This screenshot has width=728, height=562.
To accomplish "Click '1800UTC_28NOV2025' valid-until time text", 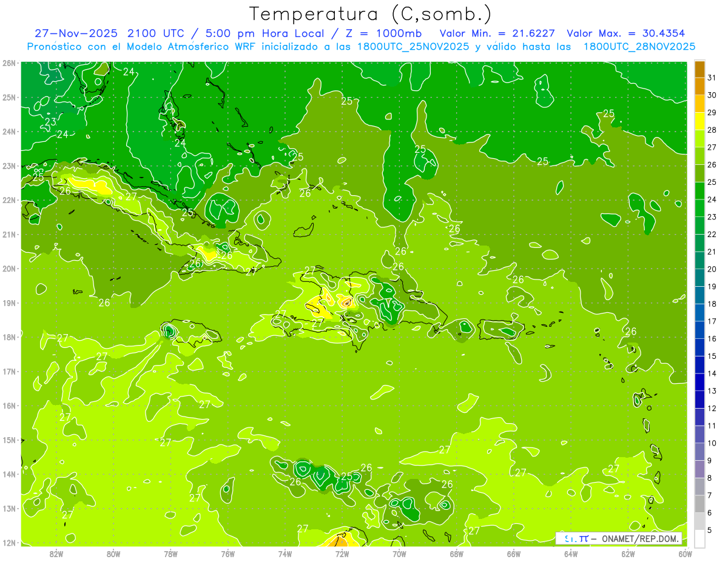I will click(x=639, y=47).
